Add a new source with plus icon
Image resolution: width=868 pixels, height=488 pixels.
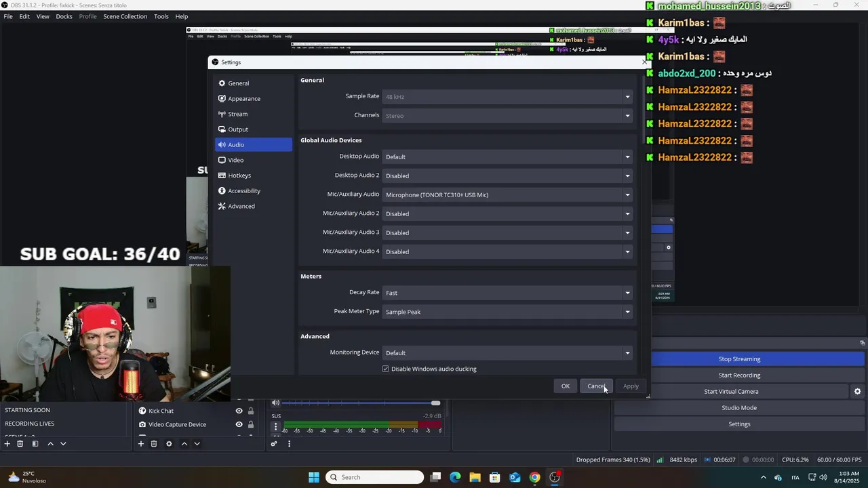pos(140,444)
